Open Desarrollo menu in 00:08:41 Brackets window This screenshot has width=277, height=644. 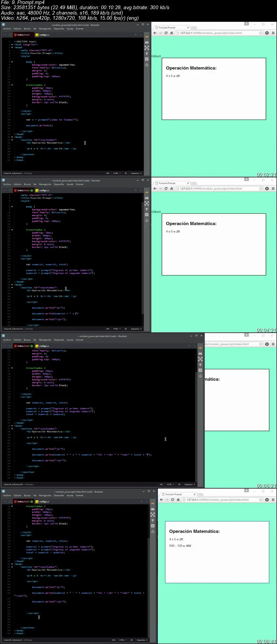[59, 495]
